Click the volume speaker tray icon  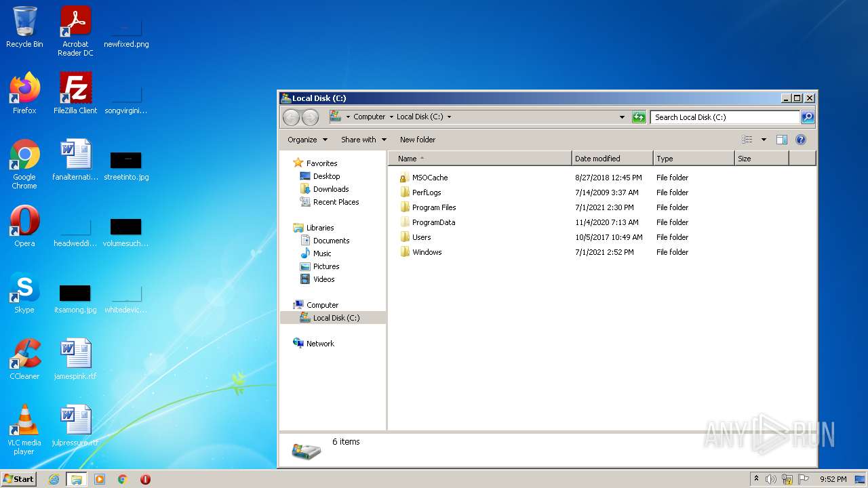[771, 479]
